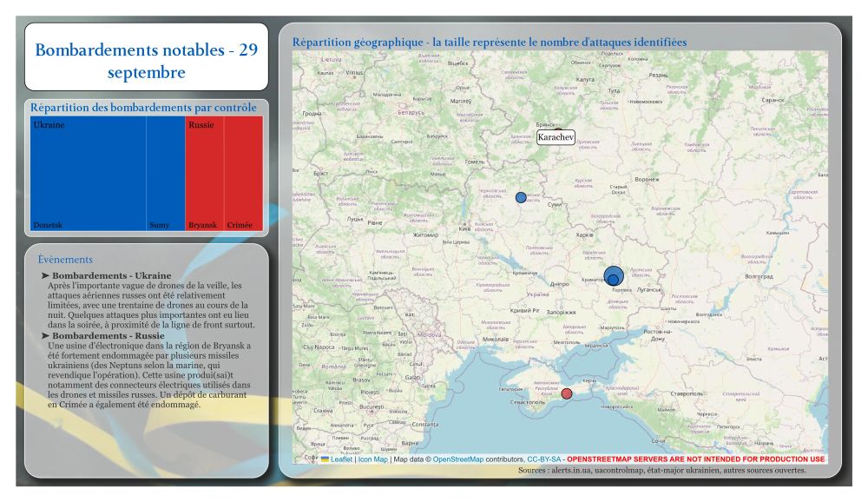This screenshot has height=502, width=868.
Task: Click the 'Constanța' city label on map
Action: pos(424,425)
